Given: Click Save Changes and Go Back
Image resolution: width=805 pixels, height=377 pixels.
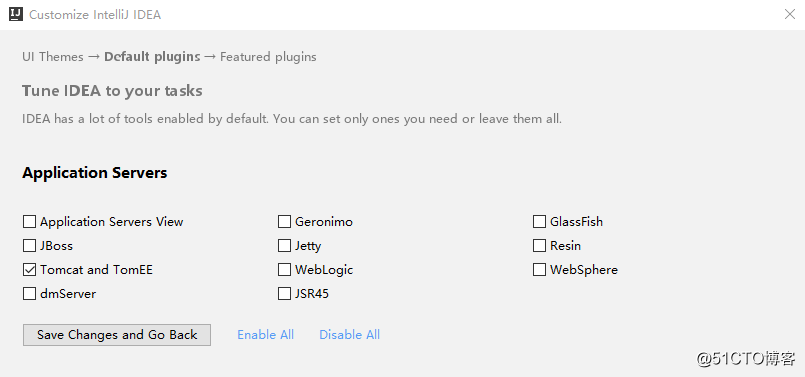Looking at the screenshot, I should point(117,335).
